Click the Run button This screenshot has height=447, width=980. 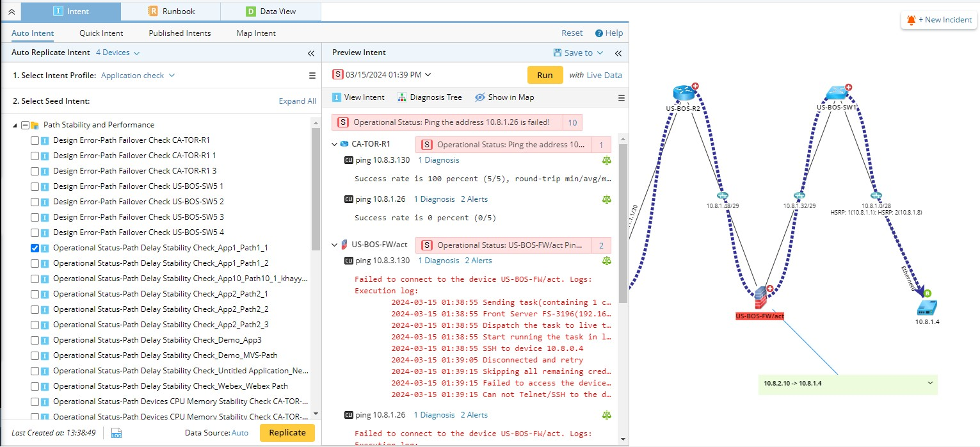(x=545, y=75)
